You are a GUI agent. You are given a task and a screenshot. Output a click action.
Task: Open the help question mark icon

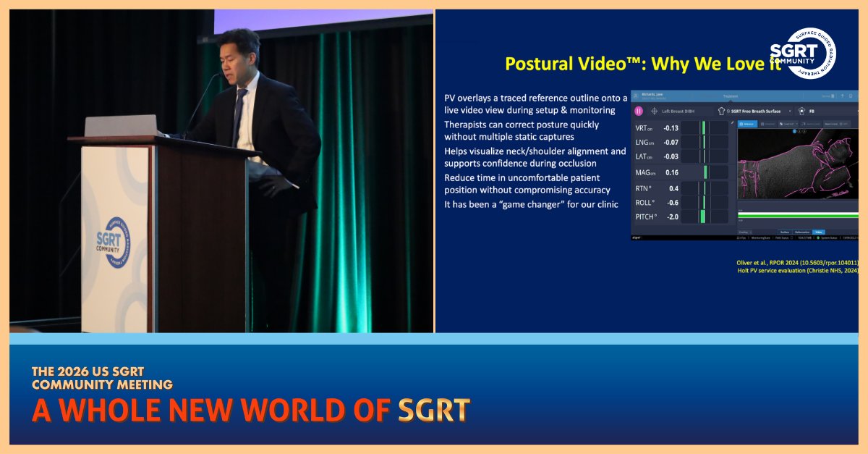[x=842, y=96]
